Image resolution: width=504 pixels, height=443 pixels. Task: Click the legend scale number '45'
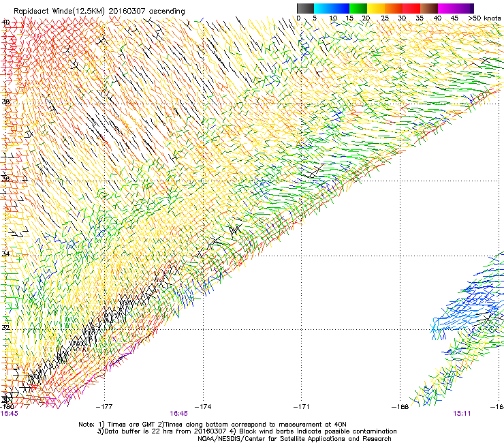point(454,18)
